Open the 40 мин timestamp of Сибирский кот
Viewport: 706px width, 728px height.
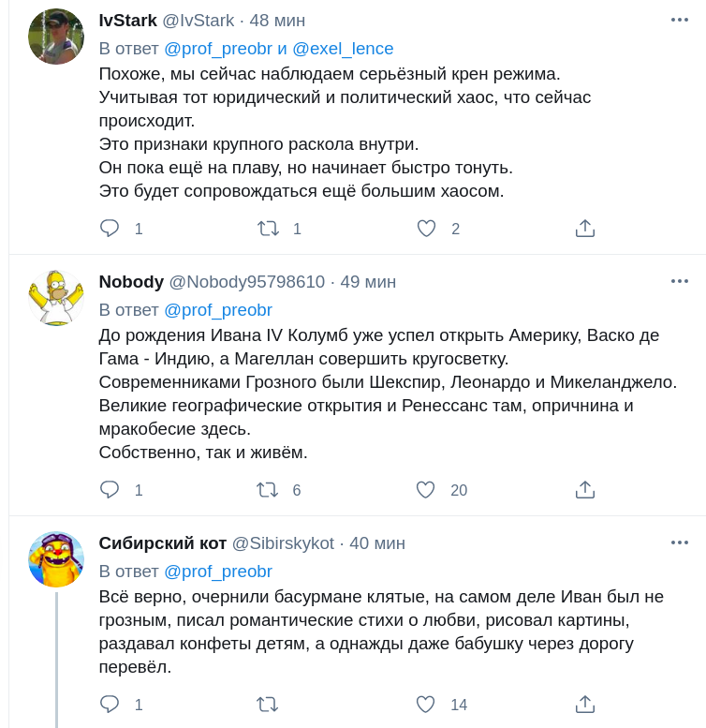click(x=377, y=543)
